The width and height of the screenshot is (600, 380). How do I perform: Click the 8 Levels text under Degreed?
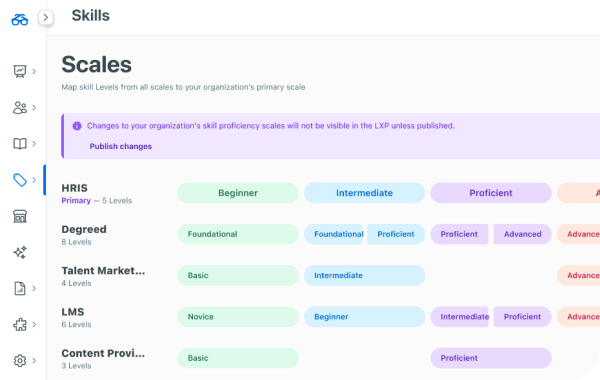click(77, 242)
